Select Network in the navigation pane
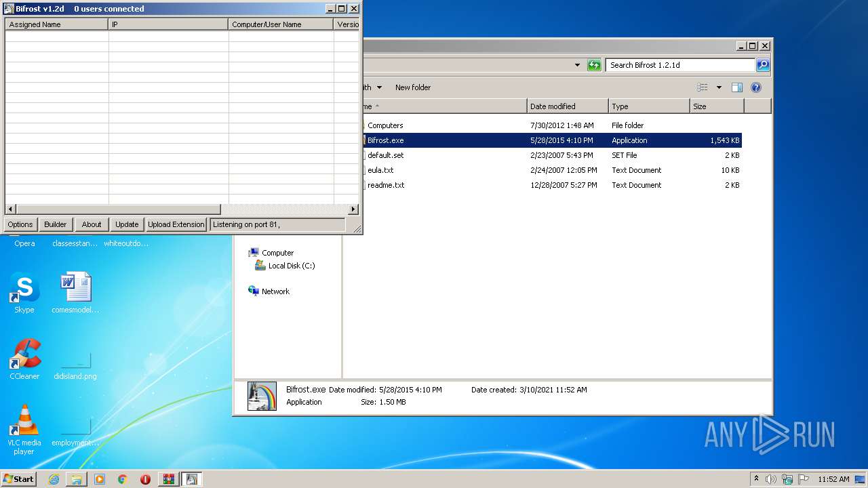This screenshot has height=488, width=868. (269, 291)
